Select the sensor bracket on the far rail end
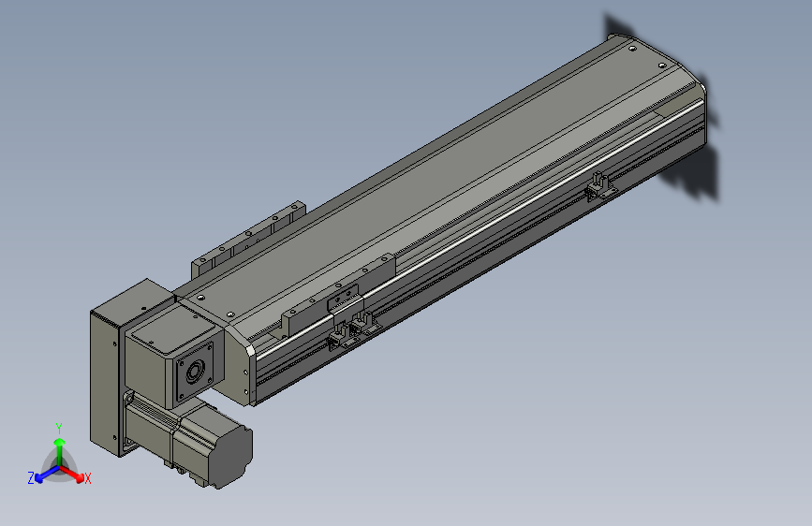Screen dimensions: 812x526 pyautogui.click(x=600, y=187)
